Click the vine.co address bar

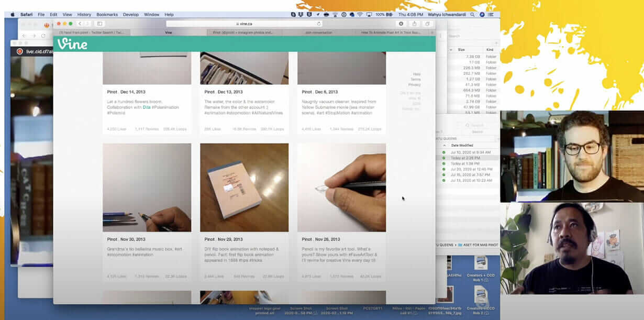(x=244, y=24)
